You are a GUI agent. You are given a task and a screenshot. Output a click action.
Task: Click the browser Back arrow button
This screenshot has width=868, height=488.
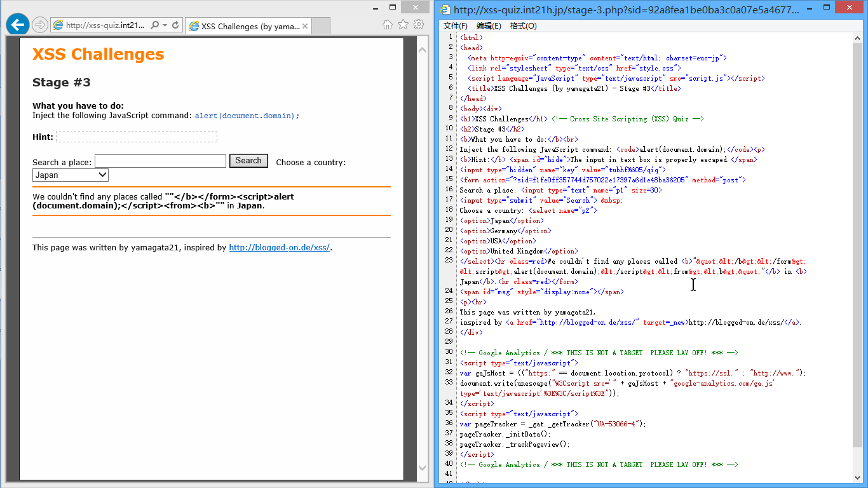(x=17, y=24)
